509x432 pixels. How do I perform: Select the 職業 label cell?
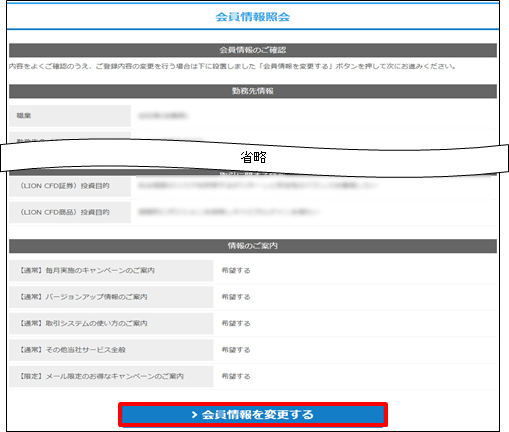70,116
